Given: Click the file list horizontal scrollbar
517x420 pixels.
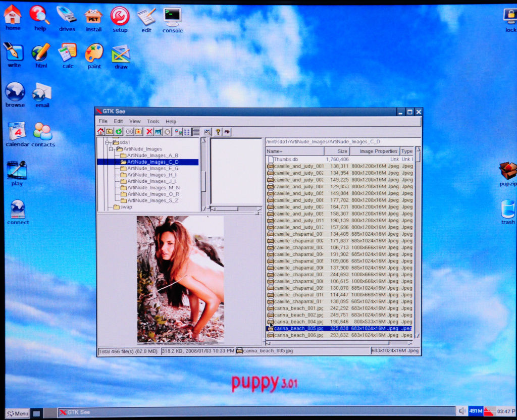Looking at the screenshot, I should pyautogui.click(x=328, y=342).
